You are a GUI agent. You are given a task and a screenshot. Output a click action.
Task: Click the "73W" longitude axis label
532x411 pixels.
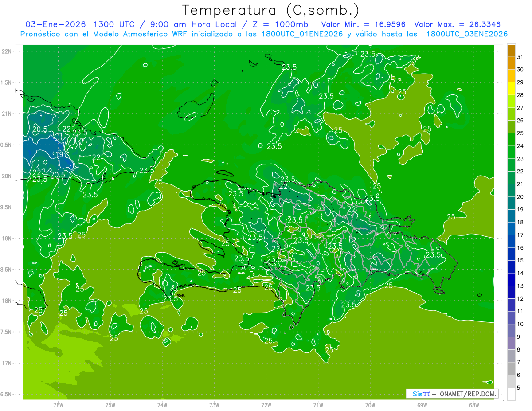[214, 405]
